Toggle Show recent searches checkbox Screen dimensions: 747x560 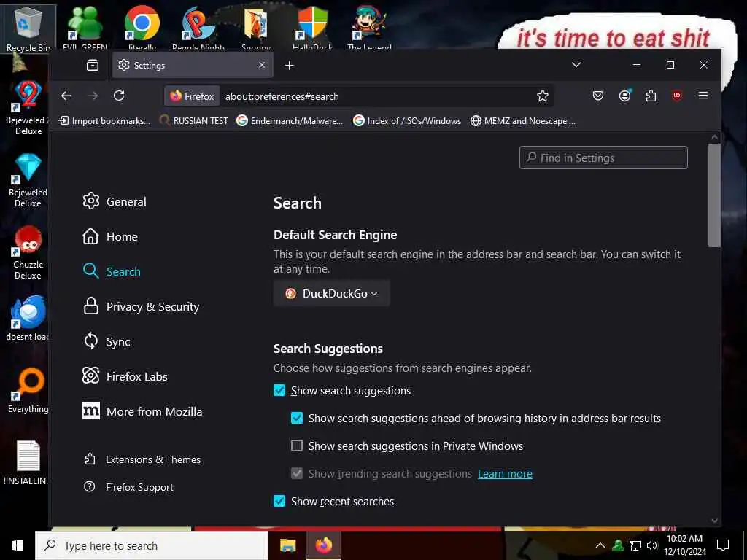tap(279, 501)
